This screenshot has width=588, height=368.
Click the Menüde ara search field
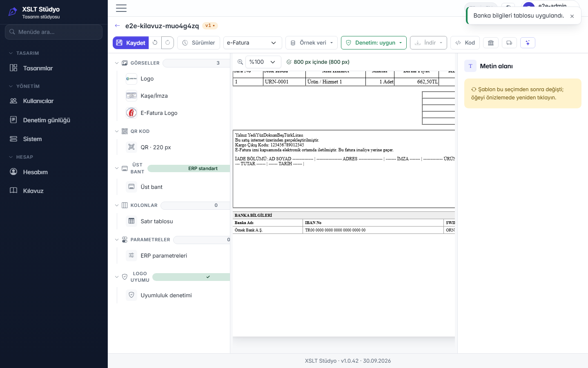pyautogui.click(x=54, y=32)
